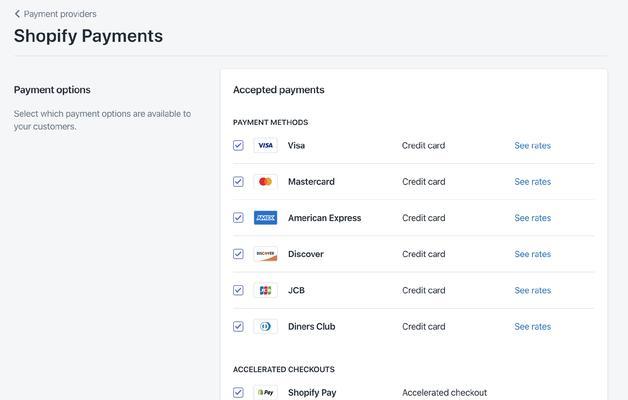
Task: Toggle the American Express checkbox
Action: tap(238, 218)
